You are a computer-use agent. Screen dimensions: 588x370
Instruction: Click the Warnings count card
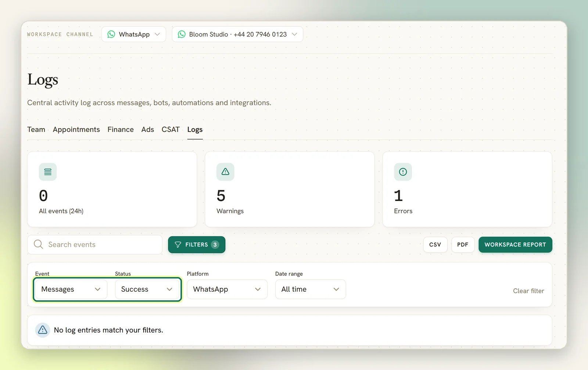tap(290, 189)
